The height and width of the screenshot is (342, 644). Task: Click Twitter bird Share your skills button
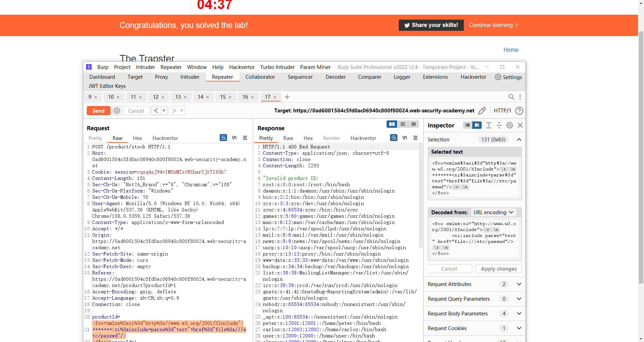431,25
